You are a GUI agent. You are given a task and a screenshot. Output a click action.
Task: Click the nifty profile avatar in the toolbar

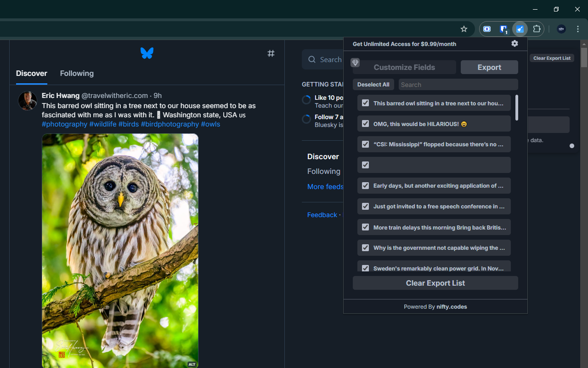(x=561, y=29)
